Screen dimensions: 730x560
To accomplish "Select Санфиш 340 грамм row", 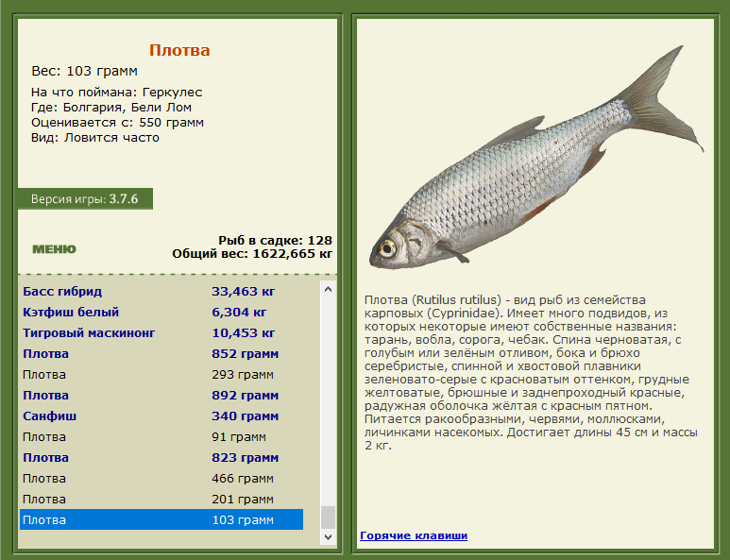I will [161, 416].
